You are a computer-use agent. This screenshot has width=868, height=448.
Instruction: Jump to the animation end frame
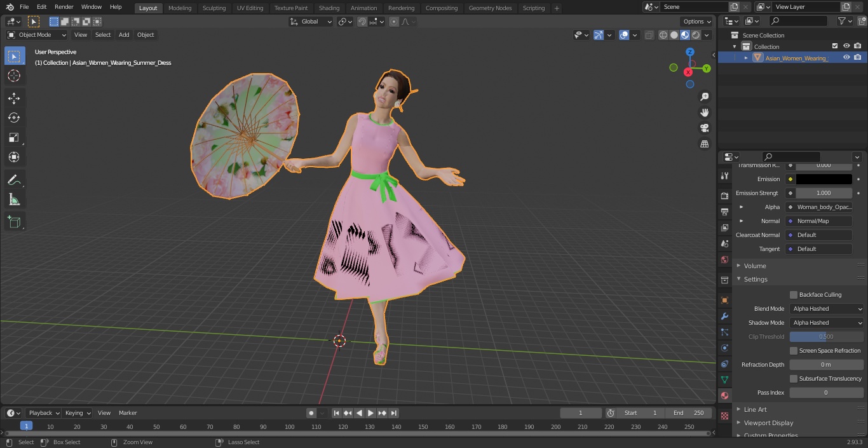click(x=393, y=413)
